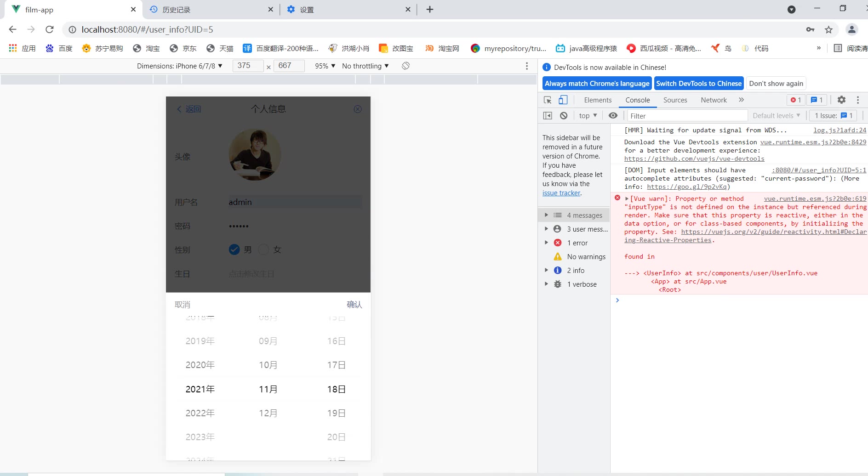Click the rotate device icon
The width and height of the screenshot is (868, 476).
click(x=405, y=66)
